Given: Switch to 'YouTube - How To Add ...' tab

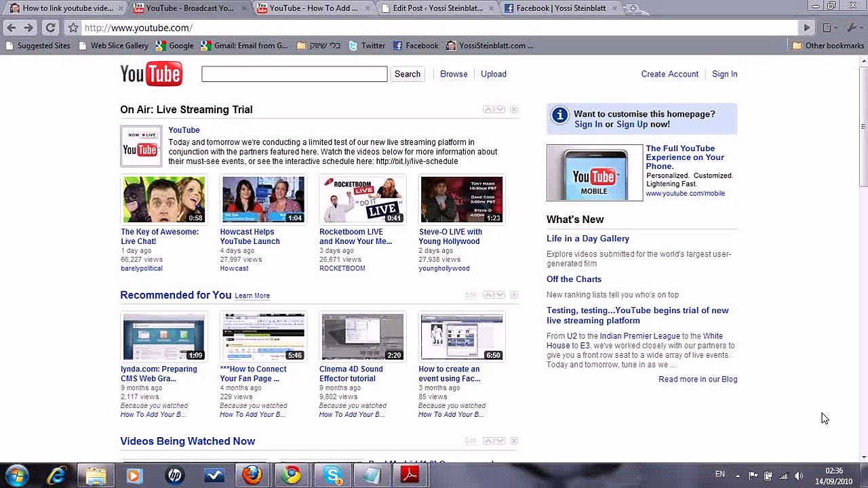Looking at the screenshot, I should [313, 8].
